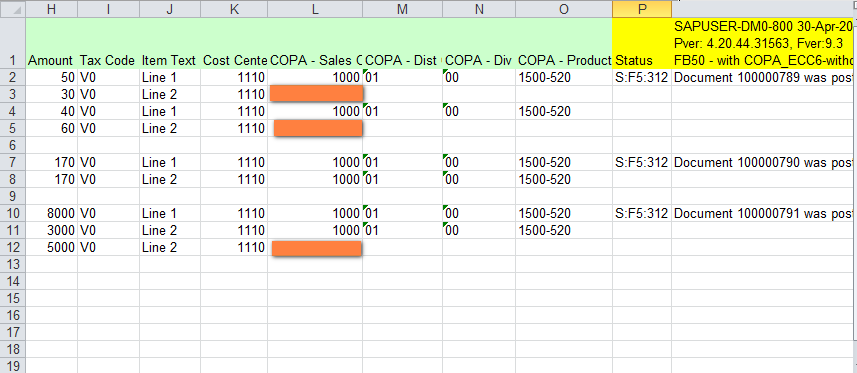
Task: Click distribution 01 cell in row 4
Action: (x=403, y=112)
